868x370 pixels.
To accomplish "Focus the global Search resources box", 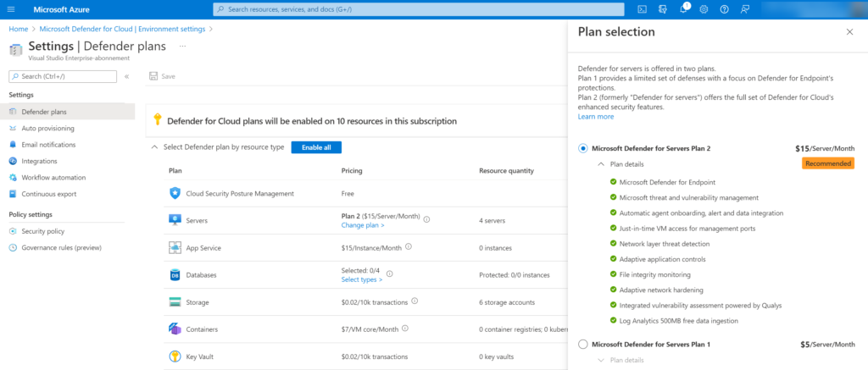I will tap(417, 9).
